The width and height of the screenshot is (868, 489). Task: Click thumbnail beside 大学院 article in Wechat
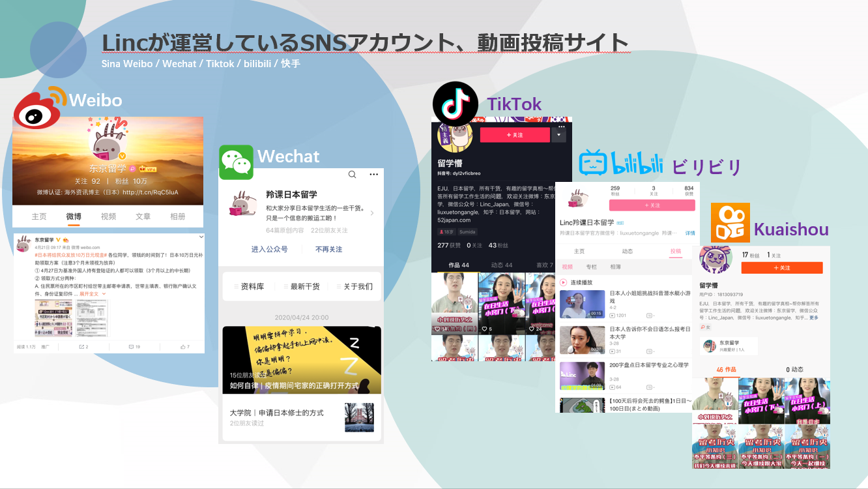(x=360, y=417)
